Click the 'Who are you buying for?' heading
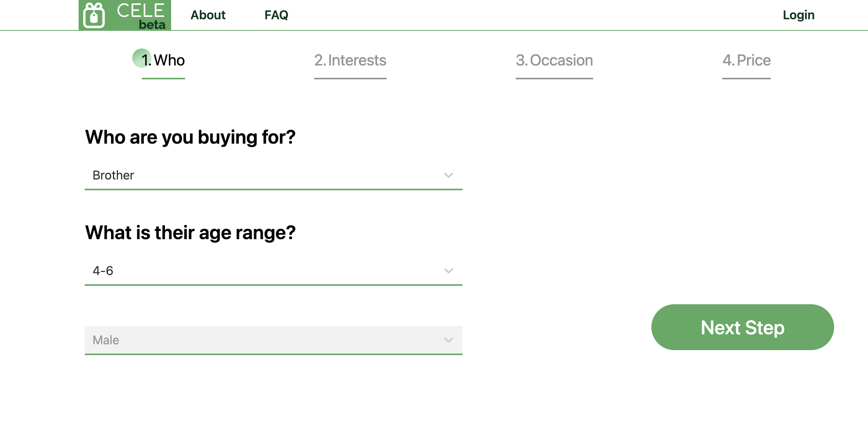The width and height of the screenshot is (868, 446). [x=190, y=137]
